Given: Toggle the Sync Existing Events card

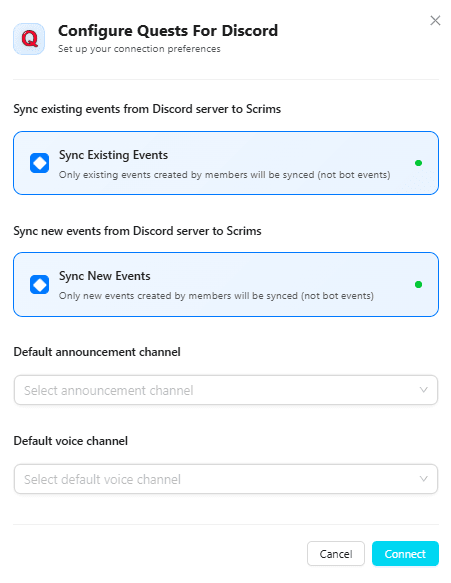Looking at the screenshot, I should point(226,163).
